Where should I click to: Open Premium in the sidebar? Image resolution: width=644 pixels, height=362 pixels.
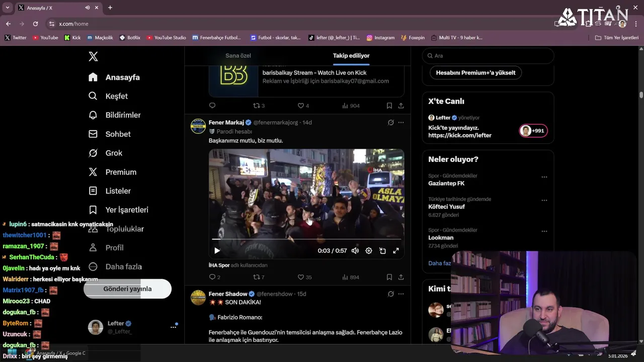click(x=113, y=172)
